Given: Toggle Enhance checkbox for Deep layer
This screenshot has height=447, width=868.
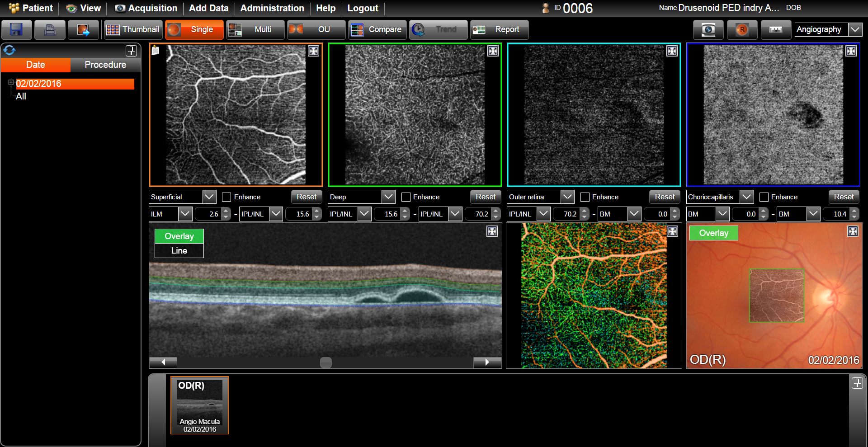Looking at the screenshot, I should 406,197.
